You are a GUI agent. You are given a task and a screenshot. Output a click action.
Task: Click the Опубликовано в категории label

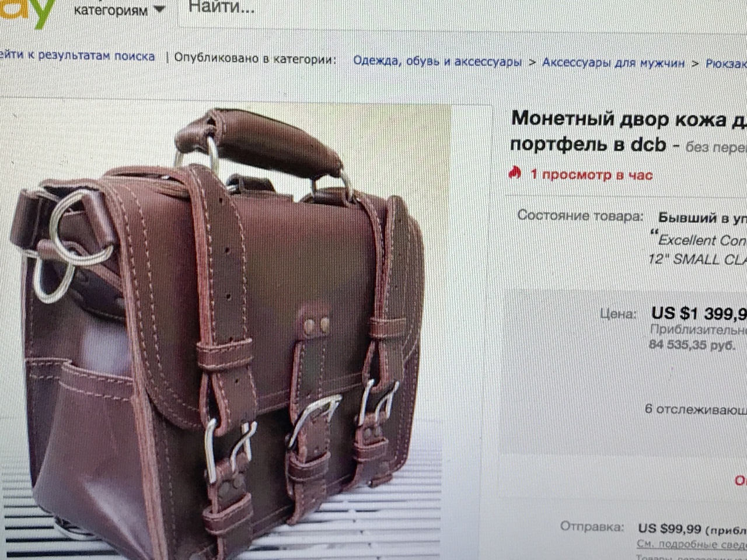coord(255,58)
